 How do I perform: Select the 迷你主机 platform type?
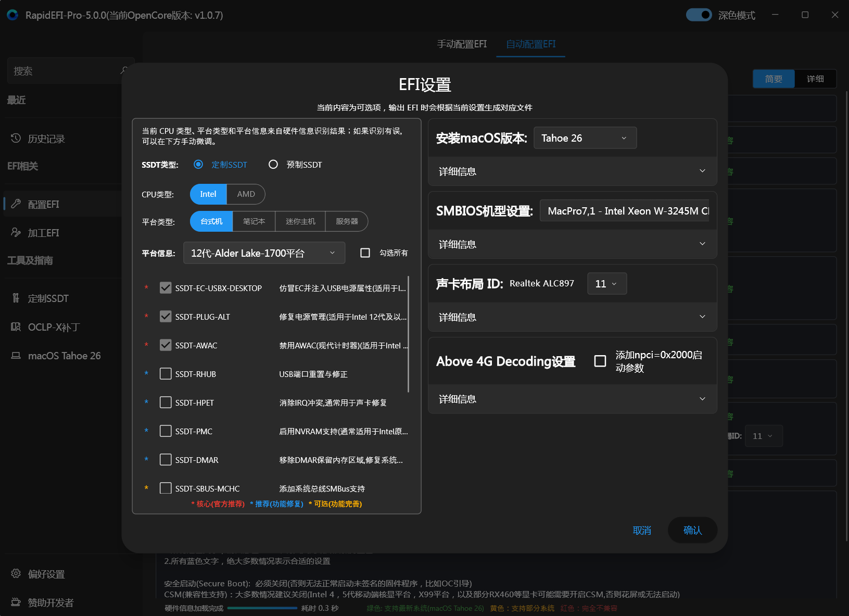point(300,221)
